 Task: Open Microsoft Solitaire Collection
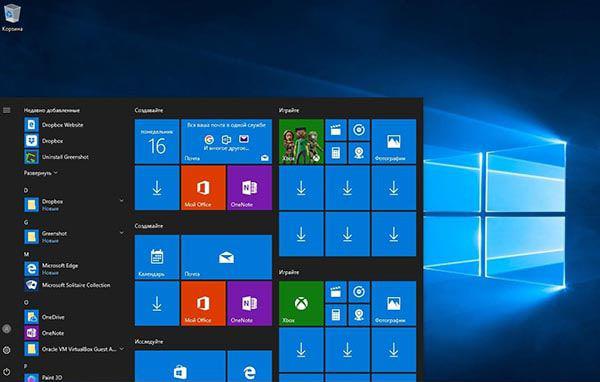[x=73, y=285]
